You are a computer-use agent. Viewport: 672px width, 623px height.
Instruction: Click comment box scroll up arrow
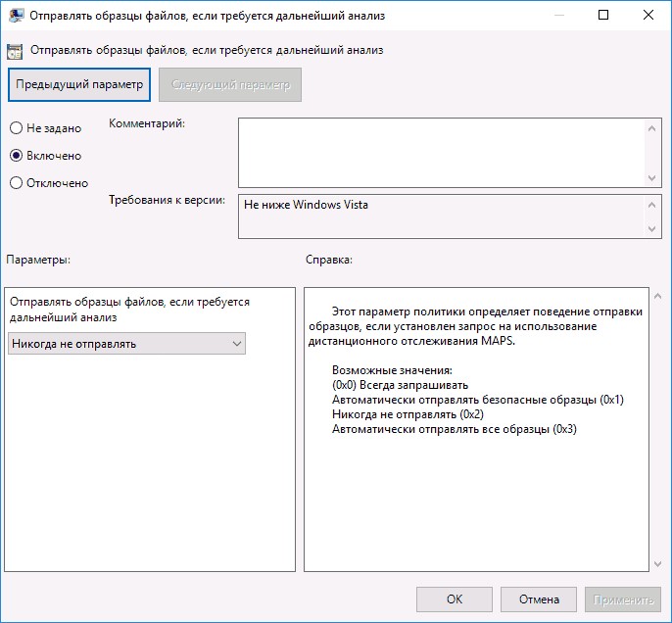click(x=651, y=128)
